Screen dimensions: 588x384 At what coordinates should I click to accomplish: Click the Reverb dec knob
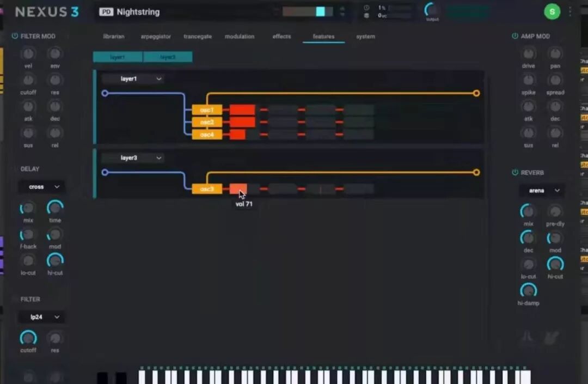tap(528, 238)
